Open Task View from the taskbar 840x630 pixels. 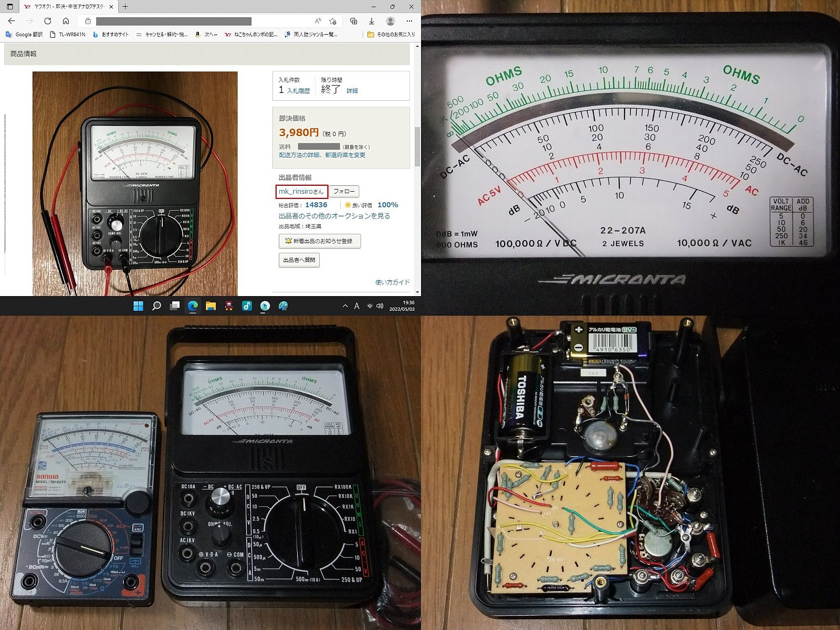pos(175,306)
